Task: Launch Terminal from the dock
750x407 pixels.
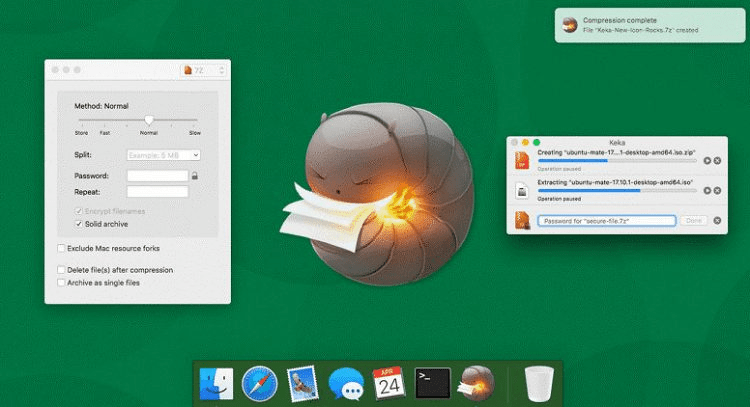Action: [432, 383]
